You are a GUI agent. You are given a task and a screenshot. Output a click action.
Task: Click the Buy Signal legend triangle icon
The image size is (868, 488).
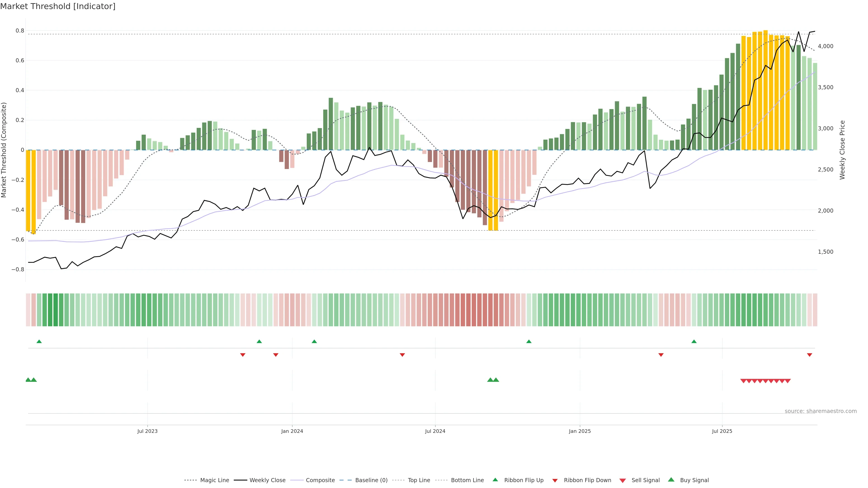click(x=671, y=480)
